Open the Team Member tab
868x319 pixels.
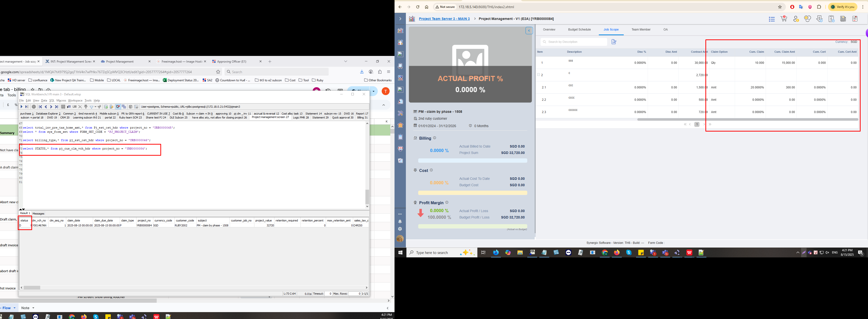(641, 30)
